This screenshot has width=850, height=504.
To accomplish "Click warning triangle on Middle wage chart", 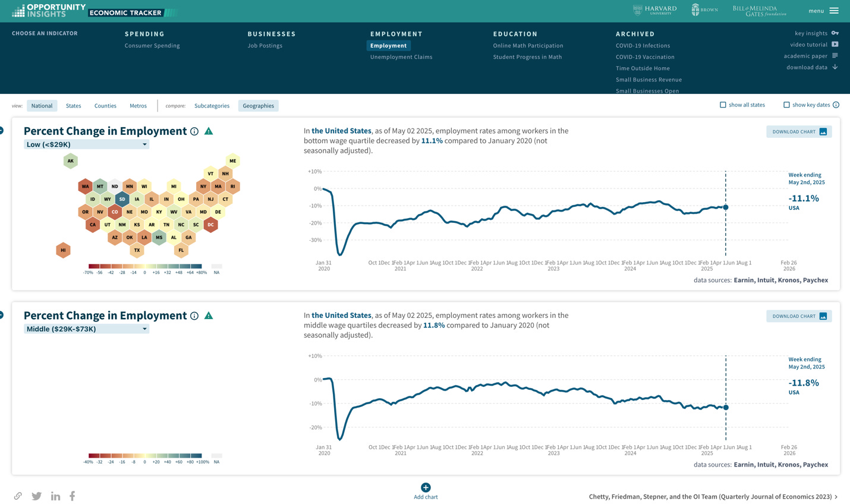I will coord(209,315).
